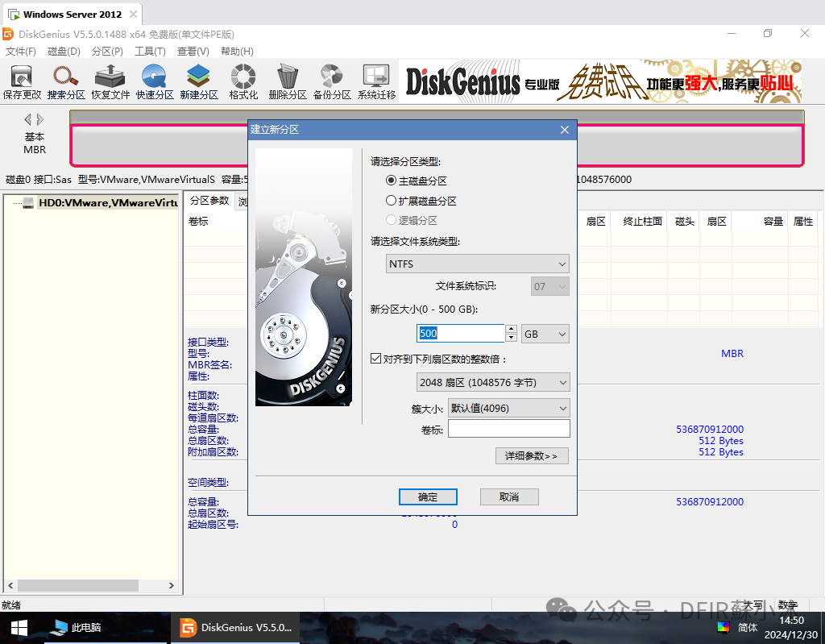825x644 pixels.
Task: Select HD0:VMware,VMwareVirtual tree item
Action: coord(108,203)
